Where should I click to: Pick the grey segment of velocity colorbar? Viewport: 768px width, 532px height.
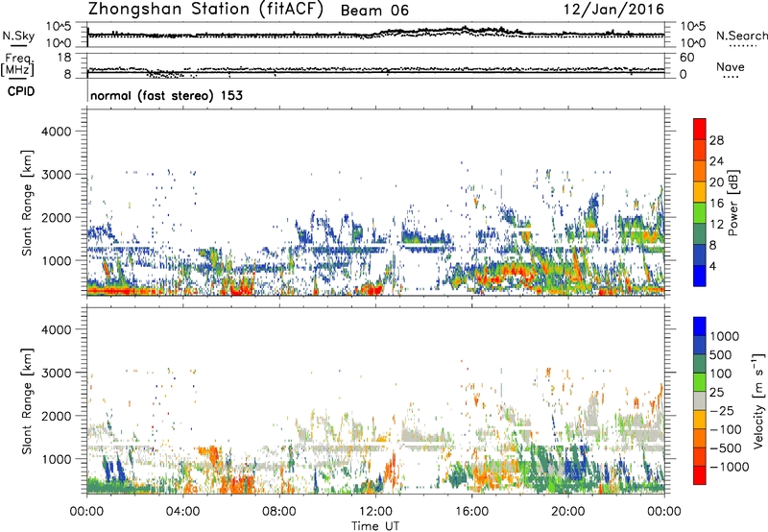pyautogui.click(x=700, y=401)
